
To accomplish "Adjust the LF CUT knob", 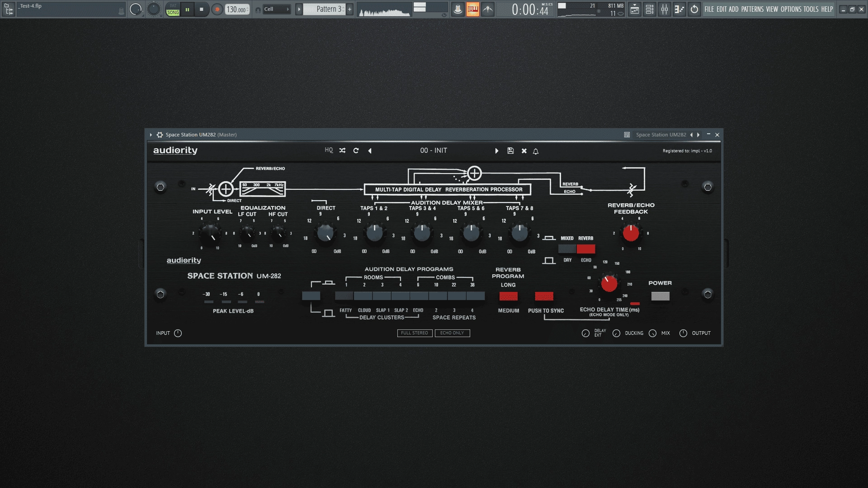I will pyautogui.click(x=247, y=233).
